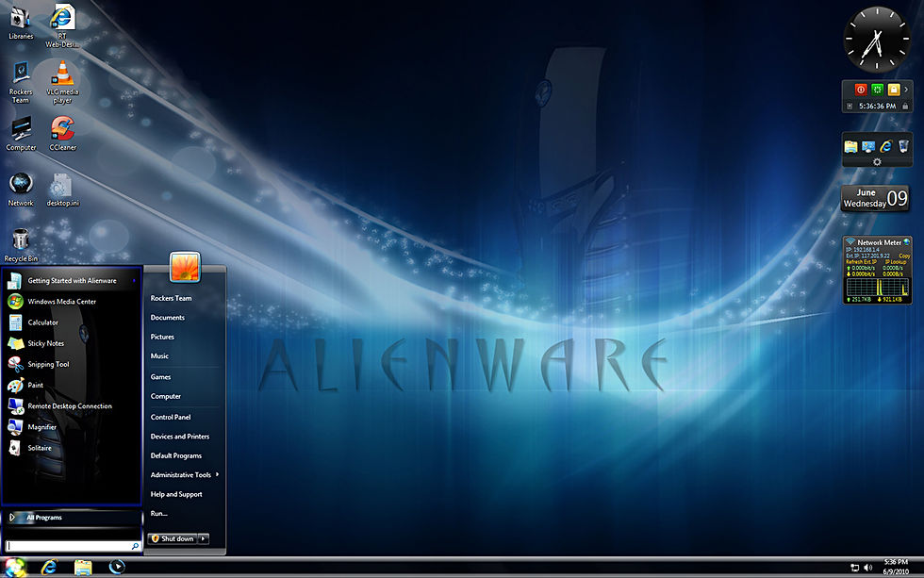
Task: Launch Windows Media Center
Action: coord(72,302)
